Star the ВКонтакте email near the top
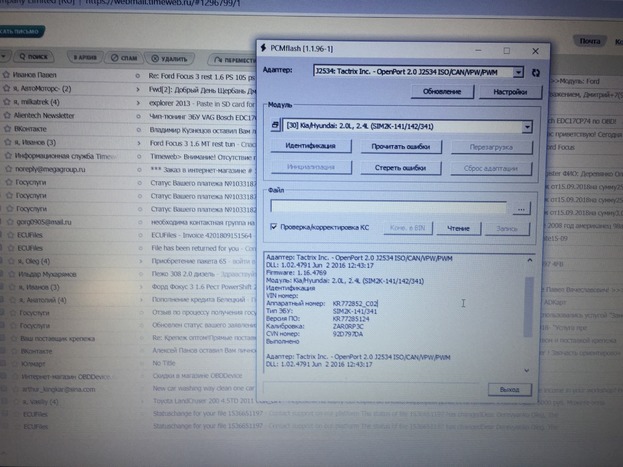The height and width of the screenshot is (467, 623). click(6, 129)
